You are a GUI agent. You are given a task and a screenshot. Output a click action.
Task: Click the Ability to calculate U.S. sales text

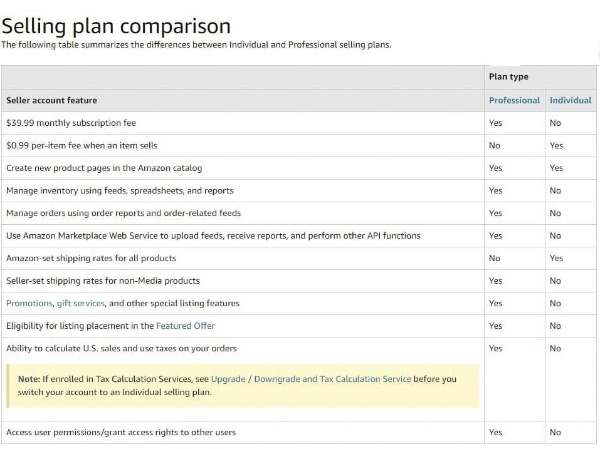point(120,348)
